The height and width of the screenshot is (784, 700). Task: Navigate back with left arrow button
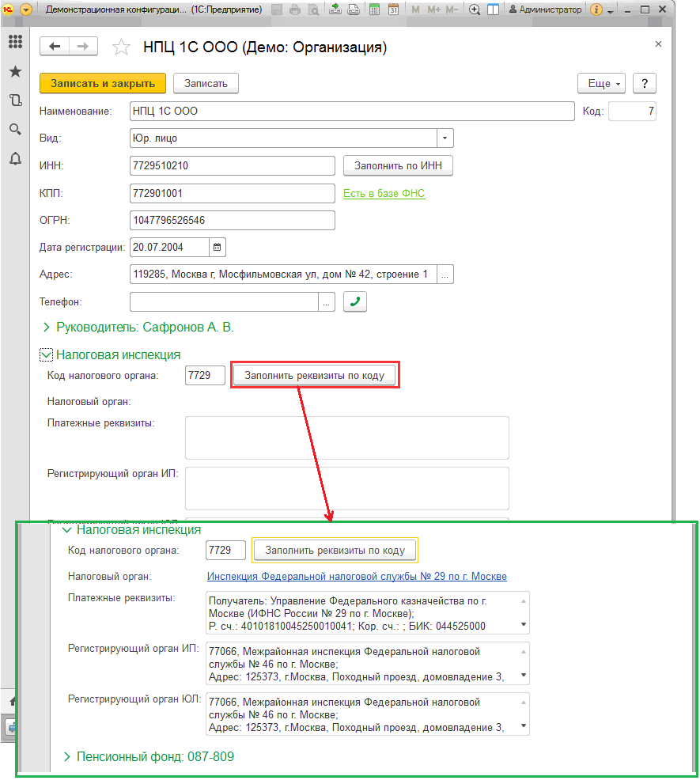tap(55, 47)
